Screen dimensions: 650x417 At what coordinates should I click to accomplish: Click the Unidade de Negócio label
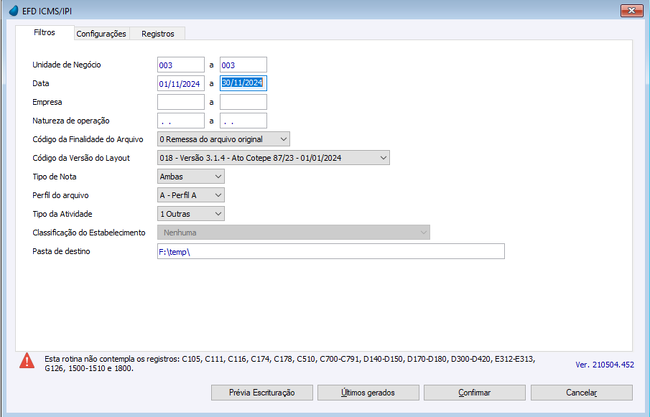coord(66,65)
